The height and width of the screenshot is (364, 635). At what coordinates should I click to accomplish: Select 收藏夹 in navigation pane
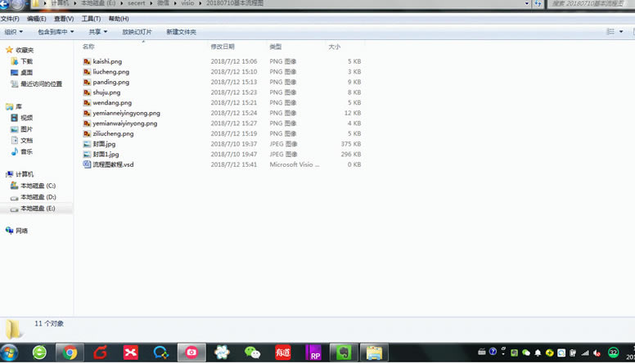pos(20,50)
